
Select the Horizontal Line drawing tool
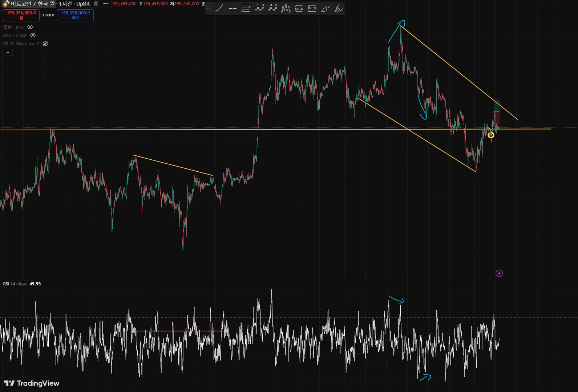point(233,8)
